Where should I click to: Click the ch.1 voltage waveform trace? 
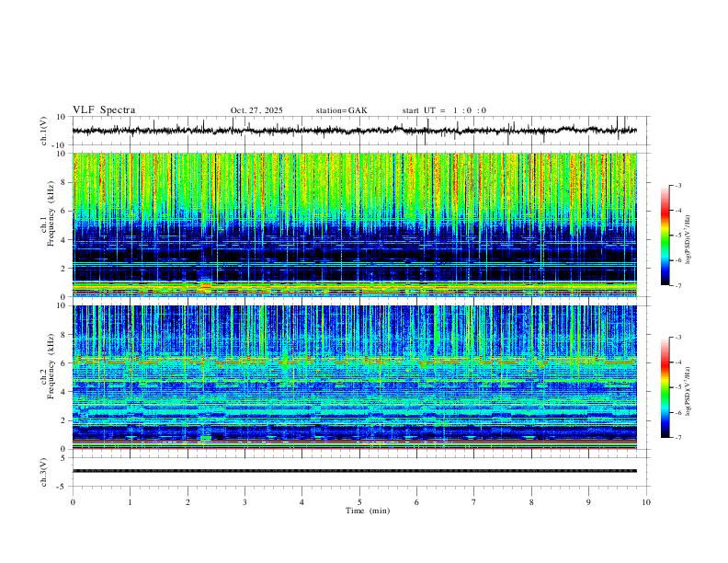(355, 131)
